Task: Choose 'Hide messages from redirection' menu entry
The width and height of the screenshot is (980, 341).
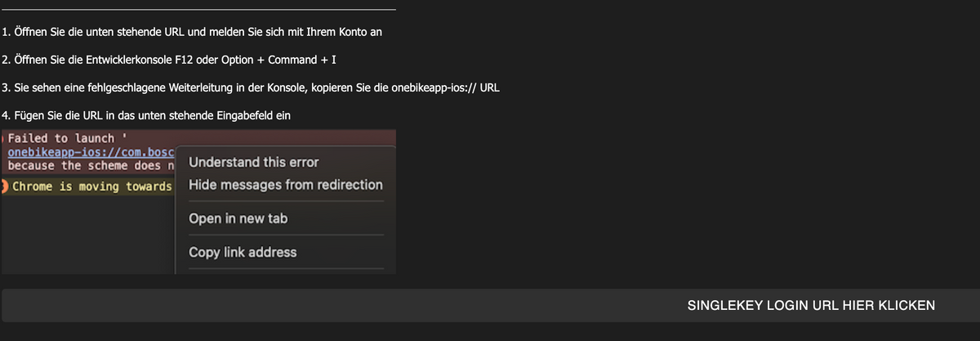Action: (x=285, y=185)
